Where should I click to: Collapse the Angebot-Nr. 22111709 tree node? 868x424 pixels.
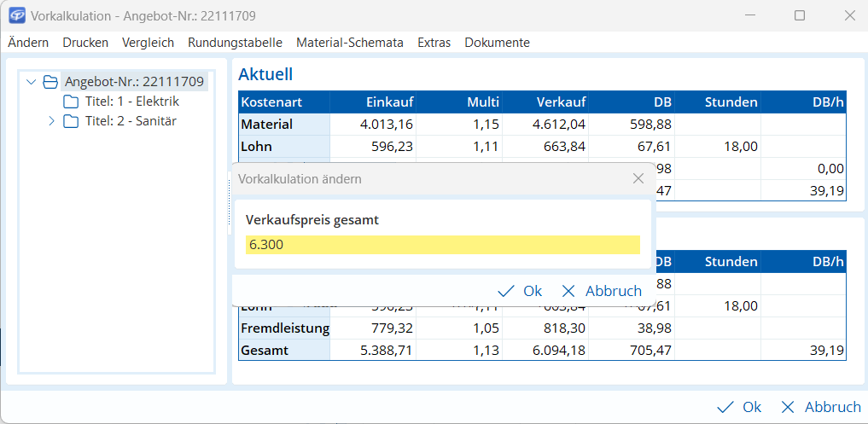tap(32, 82)
